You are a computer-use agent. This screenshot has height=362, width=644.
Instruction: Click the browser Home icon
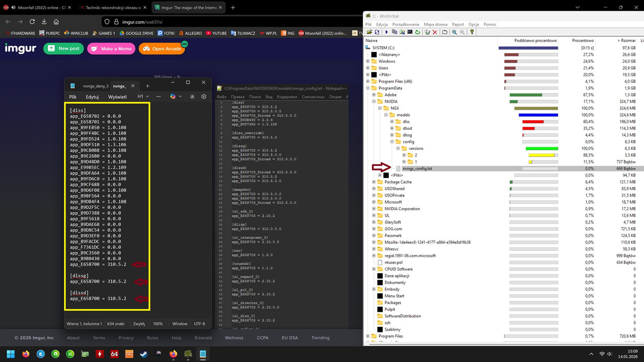(x=56, y=22)
